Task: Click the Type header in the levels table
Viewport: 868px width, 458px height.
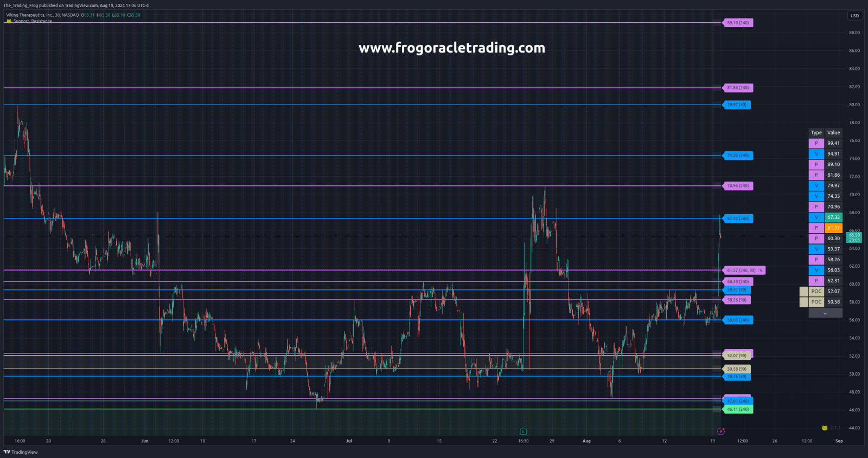Action: click(816, 133)
